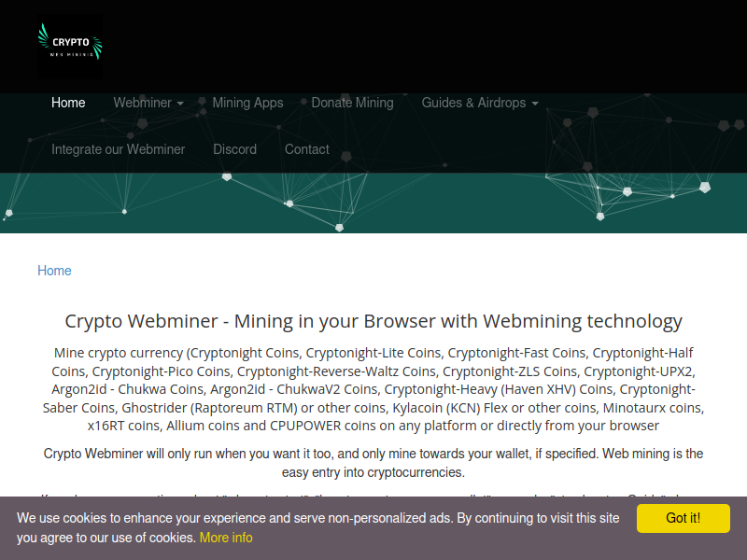Go to Mining Apps page

(247, 103)
